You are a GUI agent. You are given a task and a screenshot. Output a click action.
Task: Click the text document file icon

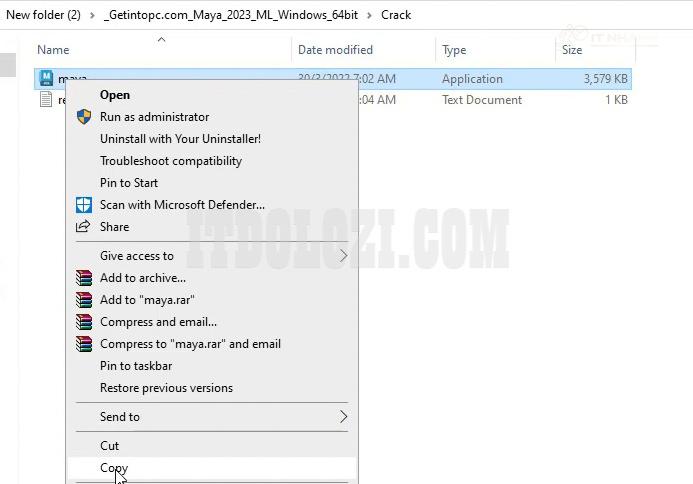[x=46, y=100]
